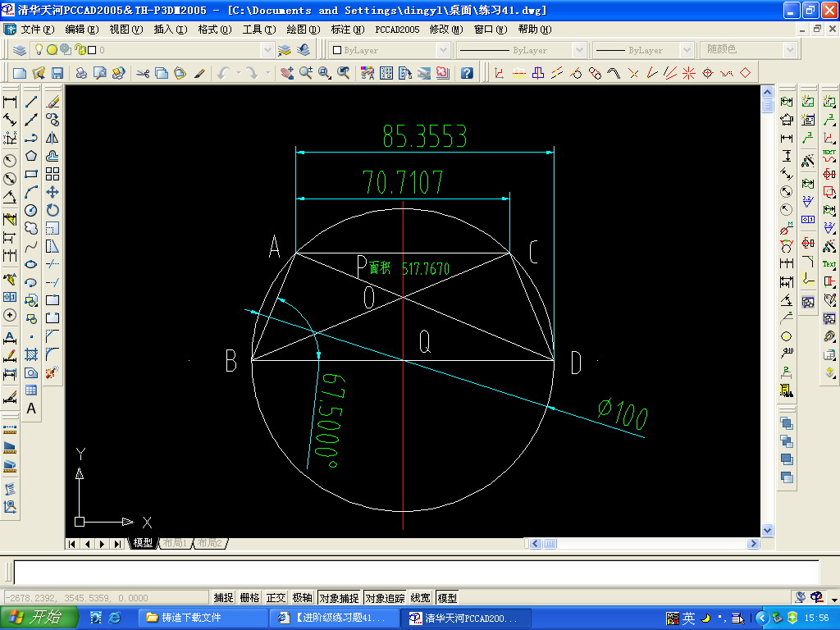Click the vertical scrollbar down arrow
840x630 pixels.
767,531
